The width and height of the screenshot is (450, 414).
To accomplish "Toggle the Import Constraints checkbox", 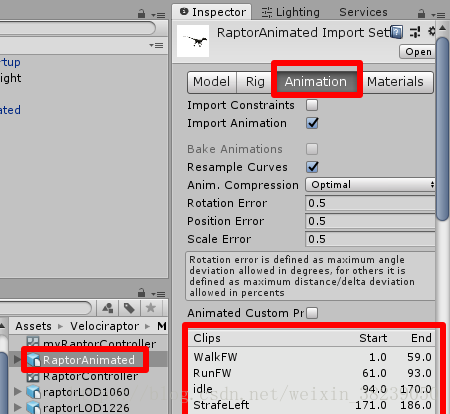I will point(312,105).
